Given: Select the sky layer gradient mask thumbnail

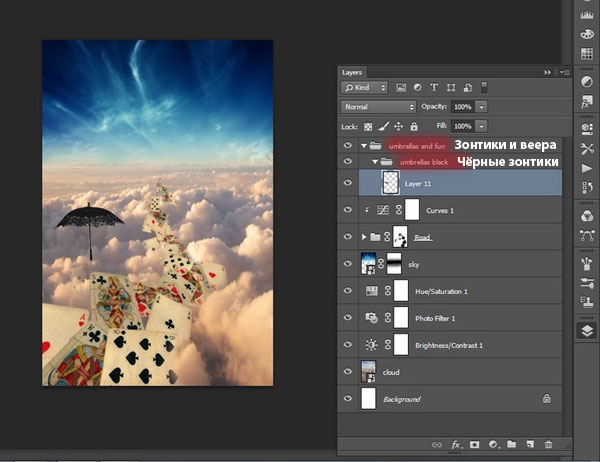Looking at the screenshot, I should [394, 263].
